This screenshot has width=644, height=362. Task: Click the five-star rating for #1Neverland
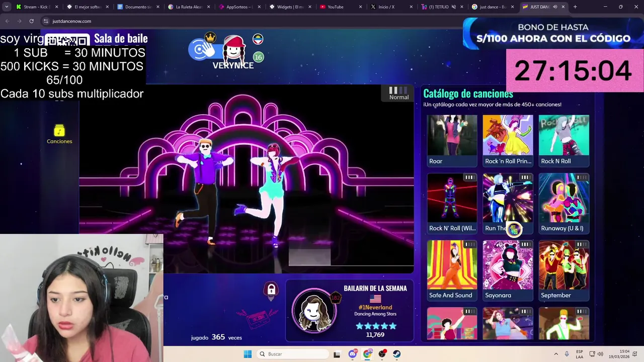pos(375,326)
